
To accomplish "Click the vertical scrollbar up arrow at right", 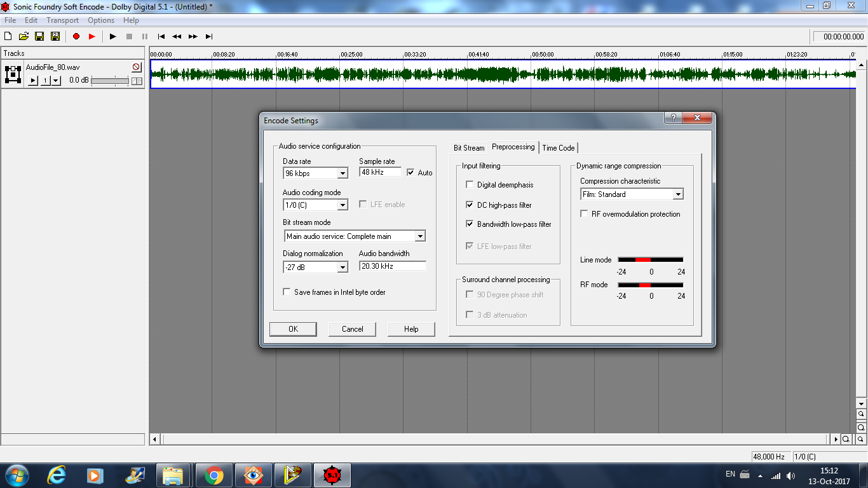I will click(861, 64).
